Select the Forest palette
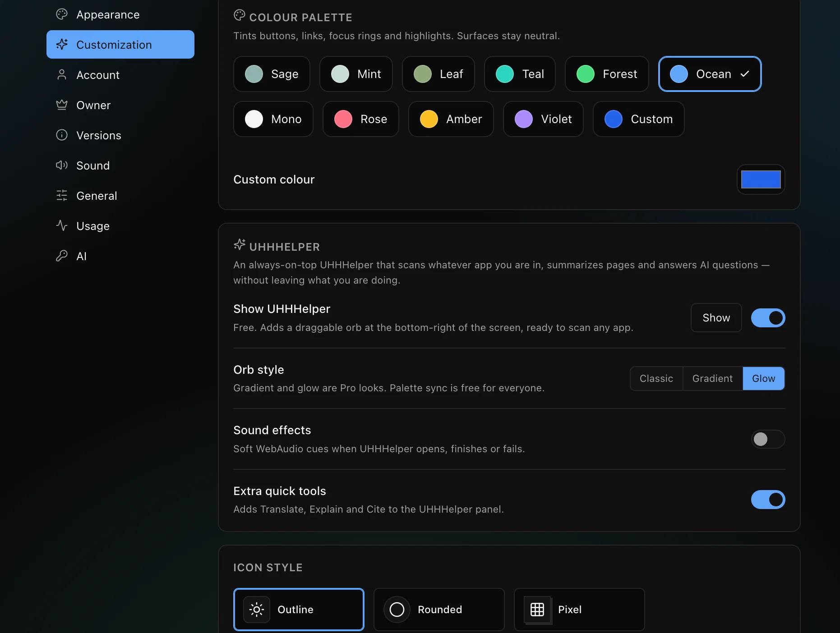840x633 pixels. [607, 74]
